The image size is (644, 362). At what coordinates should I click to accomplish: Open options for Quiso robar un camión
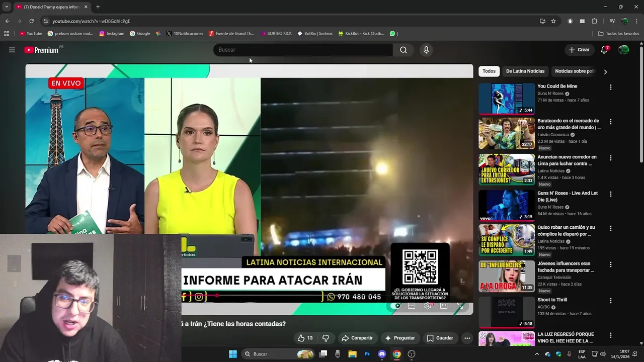click(x=611, y=228)
